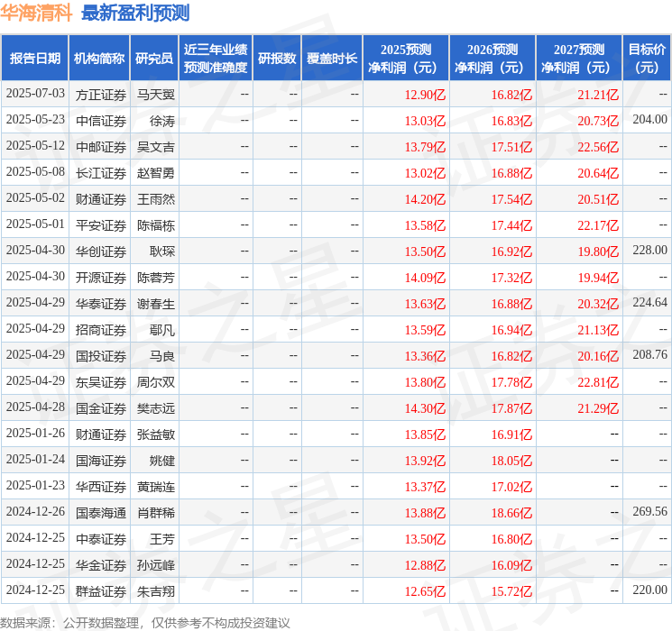Select the 群益证券 institution cell

101,591
